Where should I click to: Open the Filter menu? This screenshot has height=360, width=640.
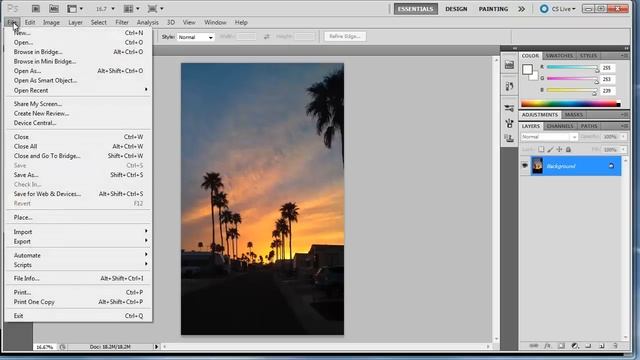tap(122, 22)
